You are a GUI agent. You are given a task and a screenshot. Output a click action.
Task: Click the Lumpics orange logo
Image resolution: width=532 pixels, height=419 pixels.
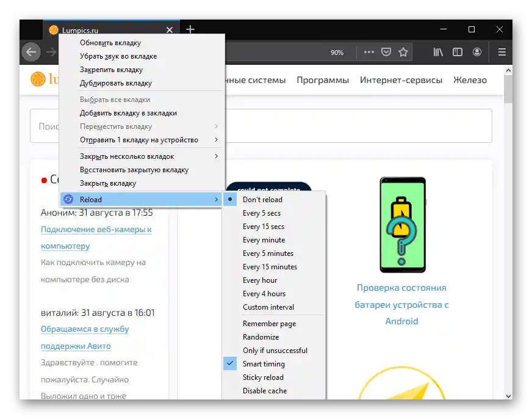[38, 79]
